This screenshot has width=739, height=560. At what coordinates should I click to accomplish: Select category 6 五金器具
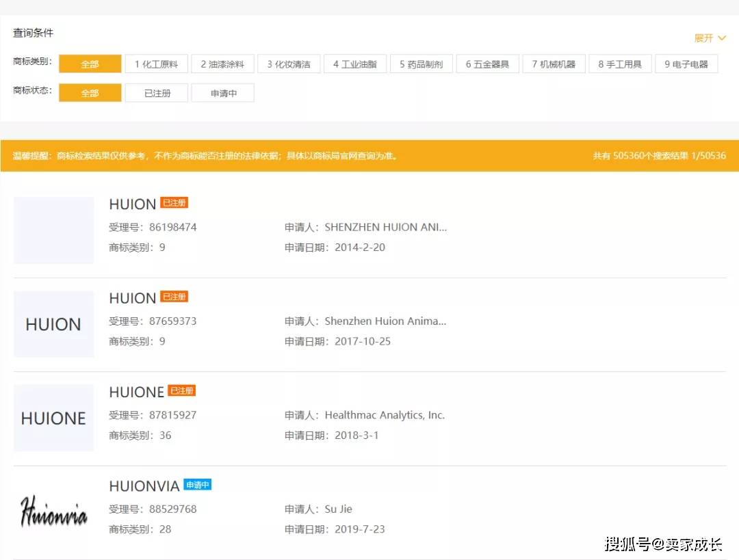click(x=487, y=64)
